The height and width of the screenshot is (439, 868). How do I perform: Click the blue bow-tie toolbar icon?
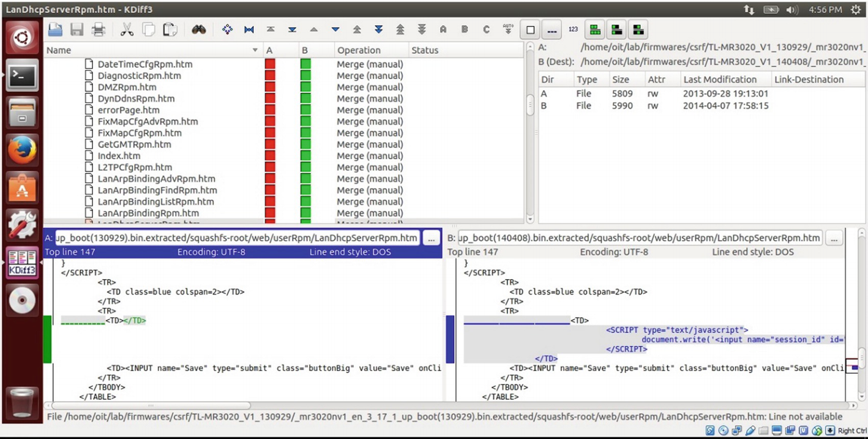tap(249, 29)
